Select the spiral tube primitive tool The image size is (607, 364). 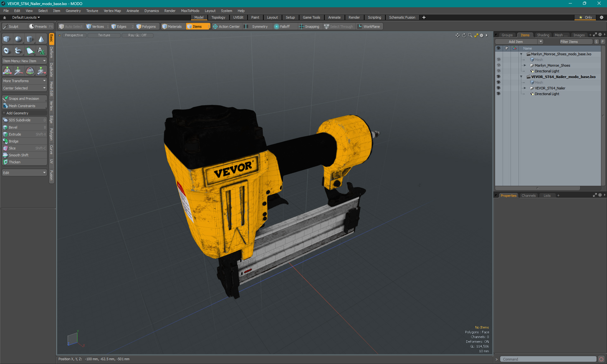tap(18, 51)
